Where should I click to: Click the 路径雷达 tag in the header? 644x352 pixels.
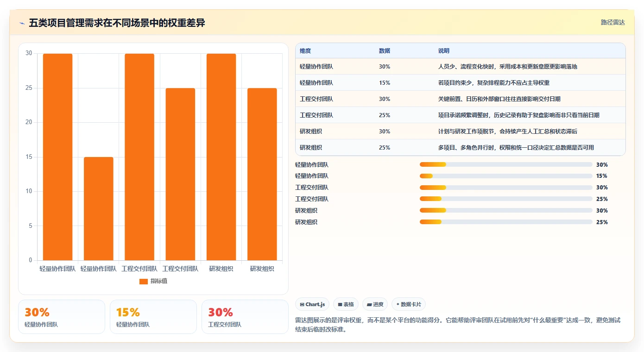point(613,22)
